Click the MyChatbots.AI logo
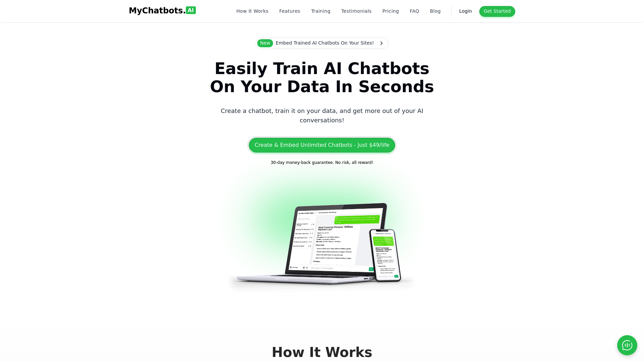The width and height of the screenshot is (644, 362). [162, 11]
